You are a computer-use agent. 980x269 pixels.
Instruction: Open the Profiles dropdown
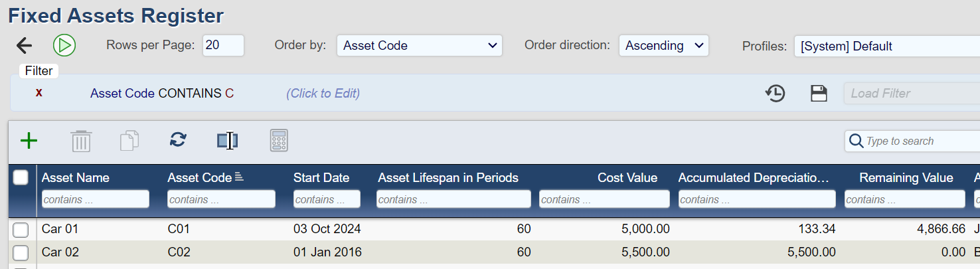886,46
